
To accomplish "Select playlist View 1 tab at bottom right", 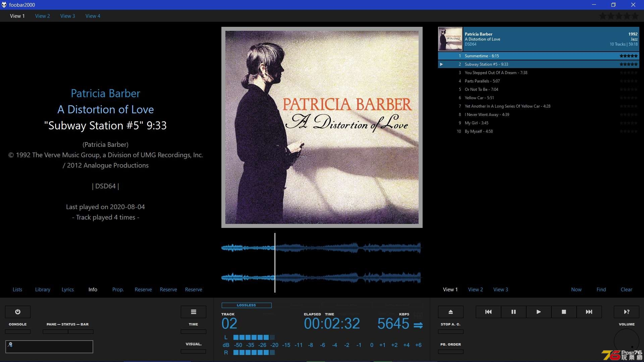I will click(x=450, y=290).
